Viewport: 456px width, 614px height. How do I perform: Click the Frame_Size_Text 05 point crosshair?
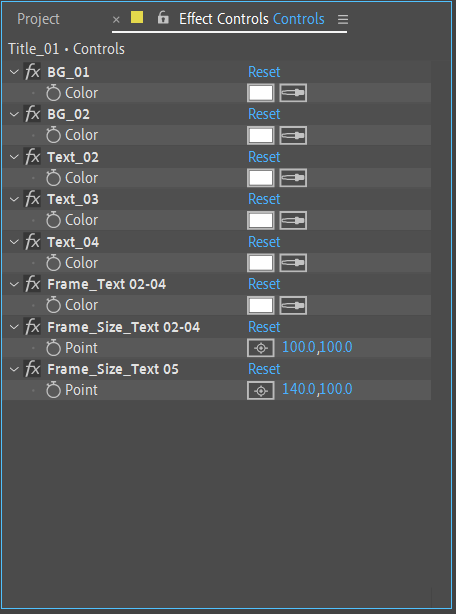click(261, 390)
